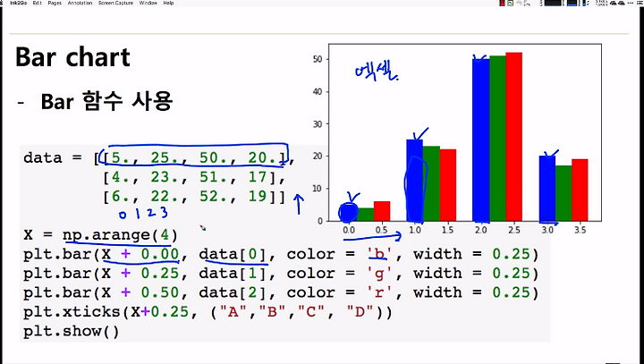644x364 pixels.
Task: Open the Window menu
Action: pyautogui.click(x=148, y=3)
